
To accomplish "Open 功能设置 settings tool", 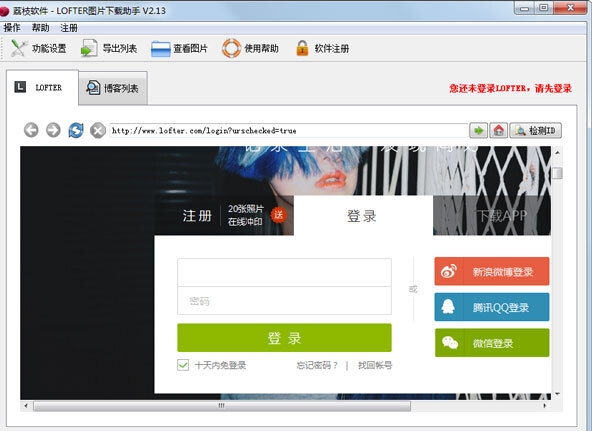I will point(38,48).
